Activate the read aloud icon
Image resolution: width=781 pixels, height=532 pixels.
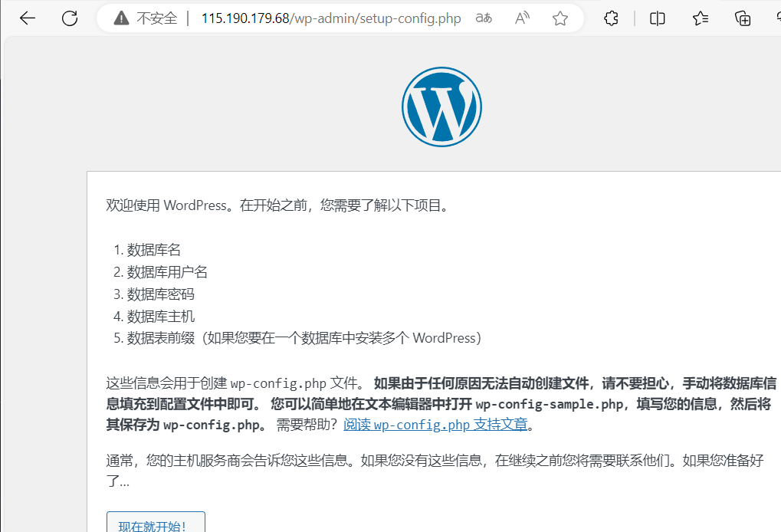[523, 18]
